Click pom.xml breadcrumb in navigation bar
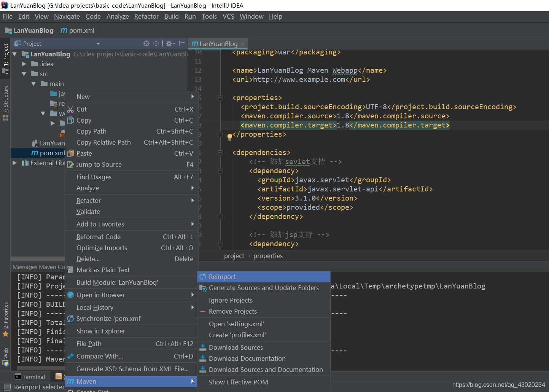Screen dimensions: 549x392 pos(77,30)
